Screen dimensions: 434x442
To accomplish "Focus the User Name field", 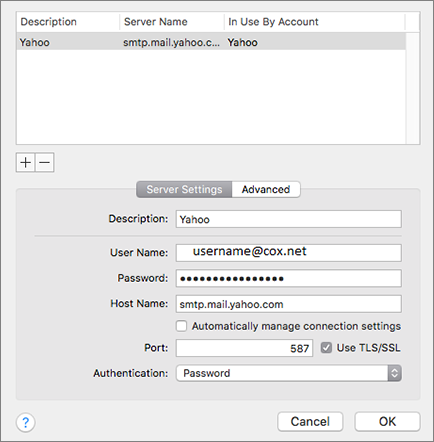I will (x=289, y=253).
